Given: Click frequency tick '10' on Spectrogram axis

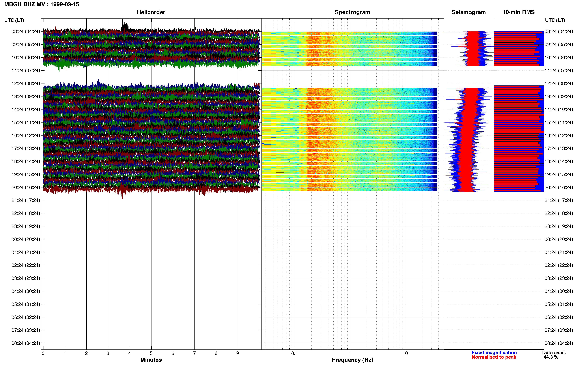Looking at the screenshot, I should click(x=405, y=353).
